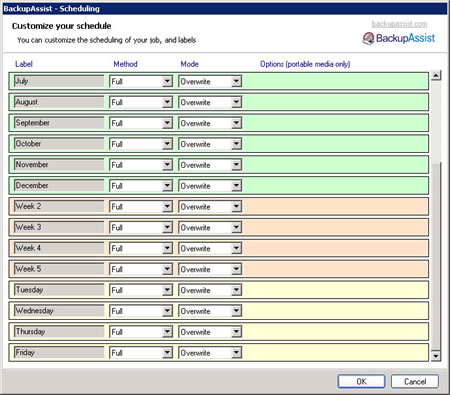Image resolution: width=450 pixels, height=395 pixels.
Task: Edit the Wednesday label field
Action: pos(59,311)
